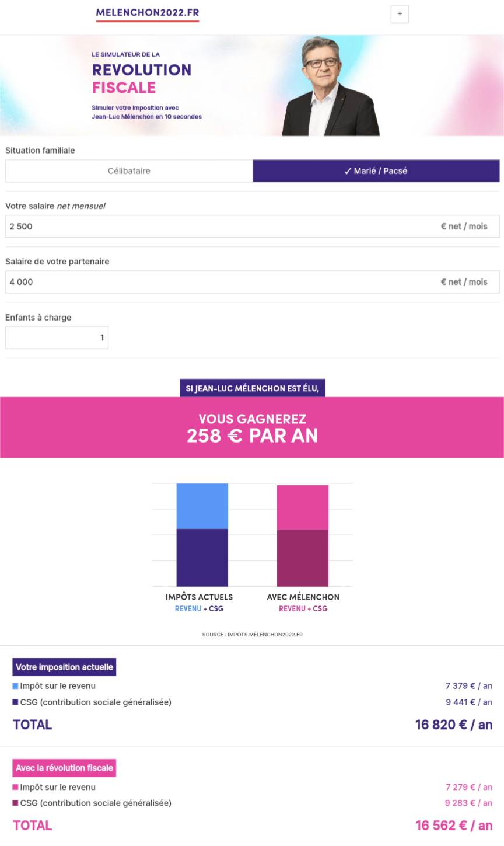Focus the partner's salary field

pyautogui.click(x=222, y=282)
